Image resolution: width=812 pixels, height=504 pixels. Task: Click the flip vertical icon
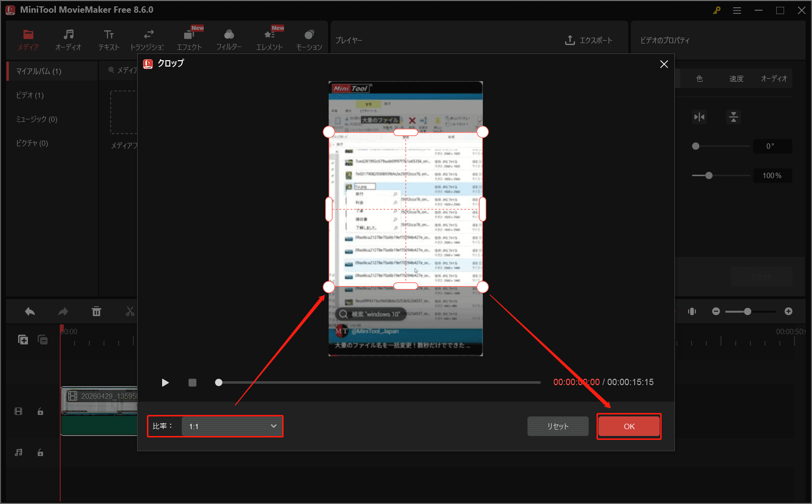[734, 117]
